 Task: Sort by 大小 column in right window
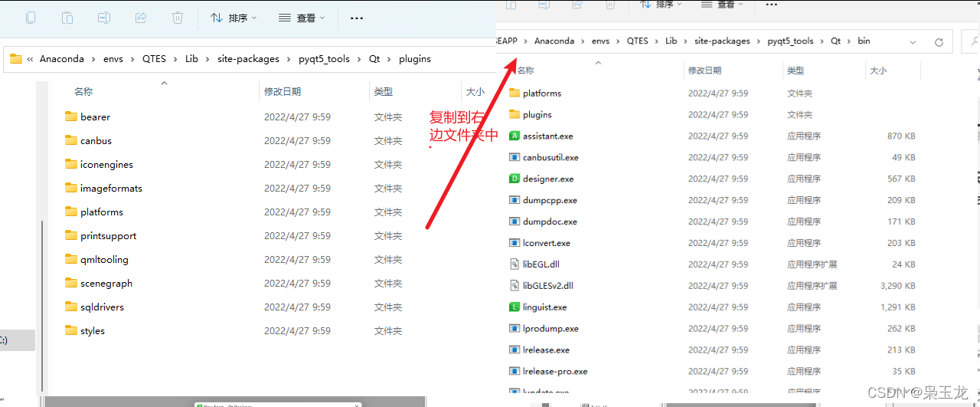(x=877, y=71)
